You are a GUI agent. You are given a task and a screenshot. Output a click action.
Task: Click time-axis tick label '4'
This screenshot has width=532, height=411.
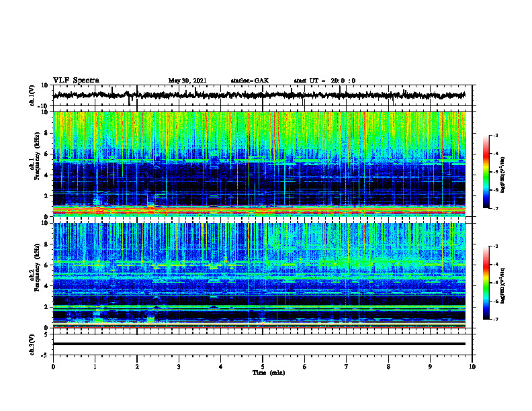coord(220,367)
